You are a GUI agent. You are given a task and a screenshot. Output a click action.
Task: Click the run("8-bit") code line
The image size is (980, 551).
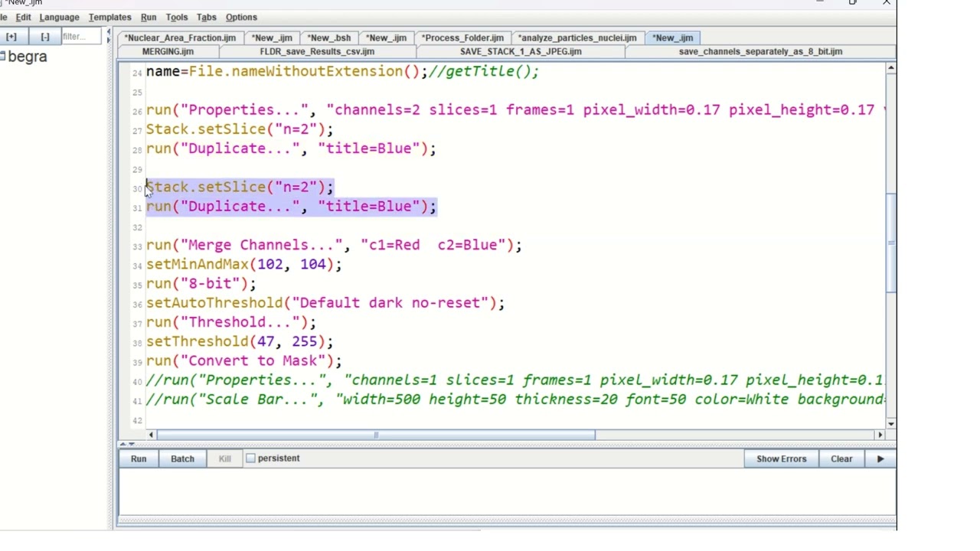pyautogui.click(x=201, y=284)
